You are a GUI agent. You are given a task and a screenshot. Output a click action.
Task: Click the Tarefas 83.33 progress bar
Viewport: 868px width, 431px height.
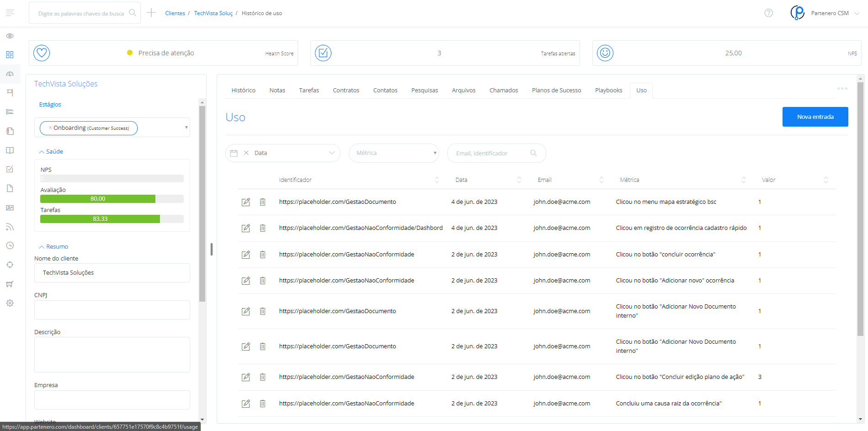(112, 219)
